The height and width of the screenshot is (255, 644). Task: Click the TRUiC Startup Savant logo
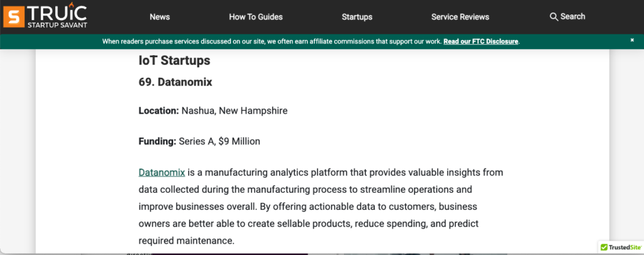(45, 15)
